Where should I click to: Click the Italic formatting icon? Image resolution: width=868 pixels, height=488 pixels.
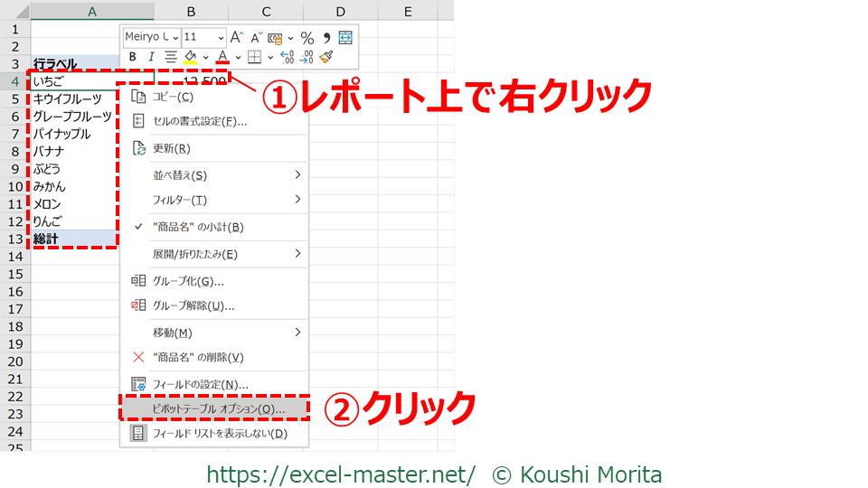pyautogui.click(x=151, y=57)
